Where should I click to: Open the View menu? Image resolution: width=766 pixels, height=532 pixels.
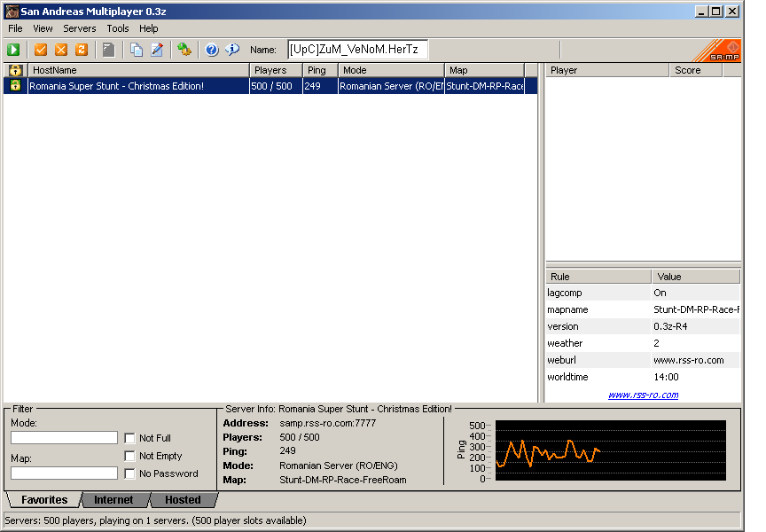(x=43, y=28)
